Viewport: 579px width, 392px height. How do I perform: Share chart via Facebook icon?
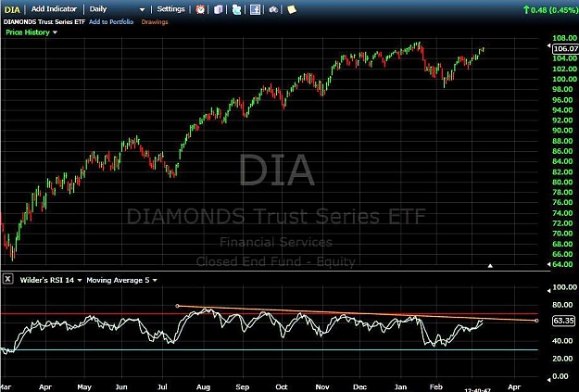coord(255,9)
